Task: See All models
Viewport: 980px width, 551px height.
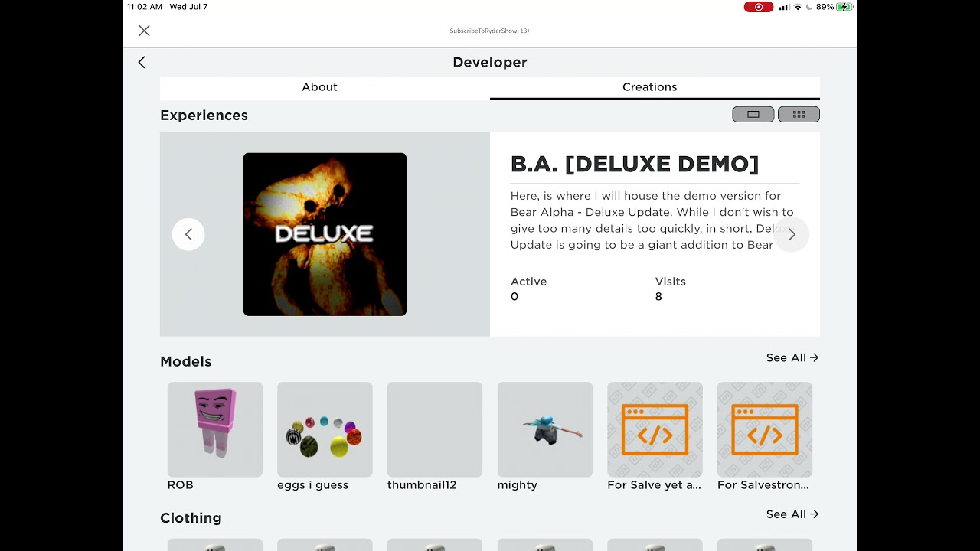Action: pos(792,357)
